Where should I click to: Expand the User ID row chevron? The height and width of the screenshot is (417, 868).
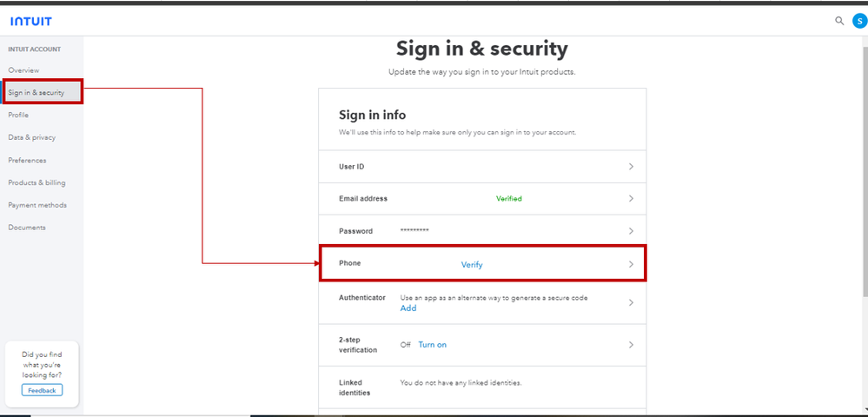pos(631,166)
